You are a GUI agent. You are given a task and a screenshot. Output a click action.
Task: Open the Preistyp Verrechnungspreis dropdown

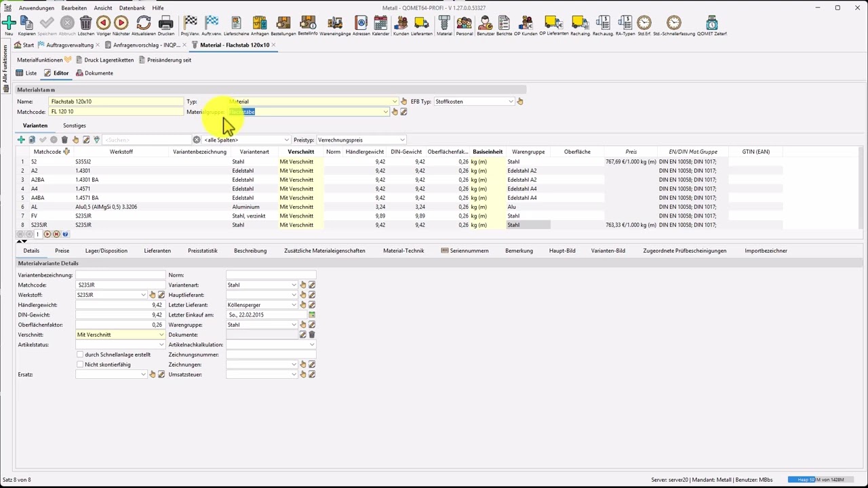click(x=402, y=140)
